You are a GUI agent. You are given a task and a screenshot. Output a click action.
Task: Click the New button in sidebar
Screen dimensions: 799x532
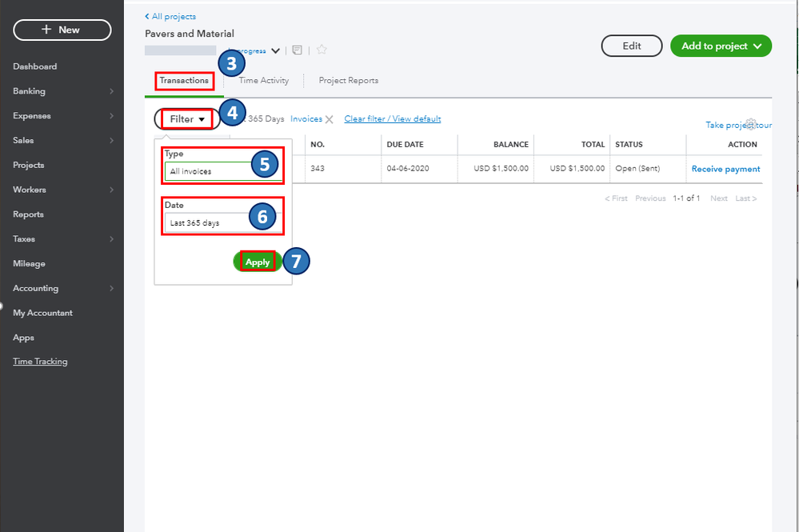(62, 30)
